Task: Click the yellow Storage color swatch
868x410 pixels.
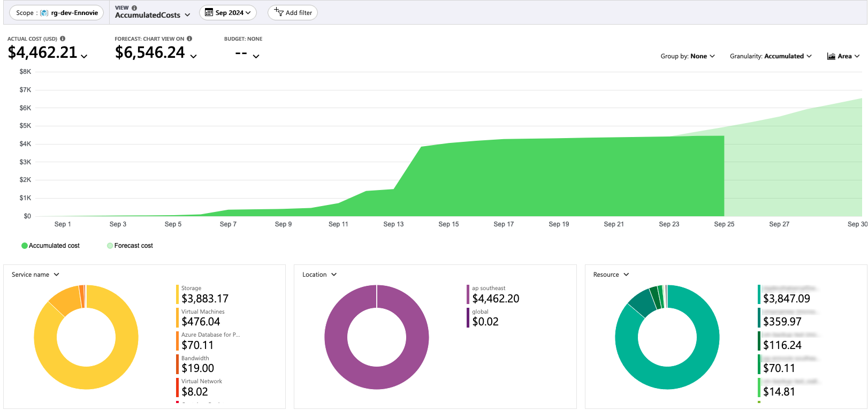Action: pos(177,294)
